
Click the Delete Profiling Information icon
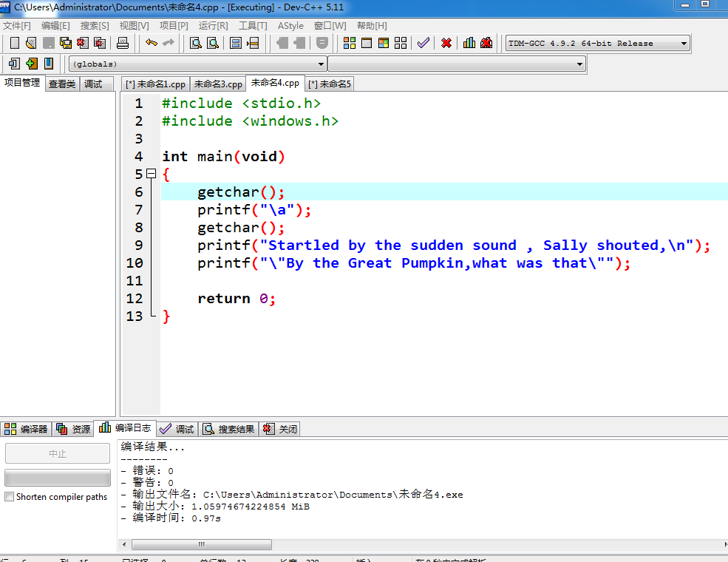click(x=486, y=43)
